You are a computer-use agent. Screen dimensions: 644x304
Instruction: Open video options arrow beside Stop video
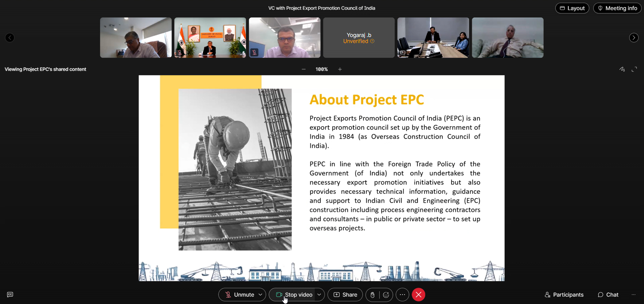[319, 295]
